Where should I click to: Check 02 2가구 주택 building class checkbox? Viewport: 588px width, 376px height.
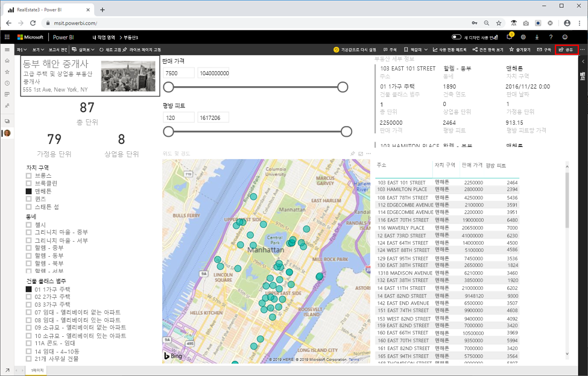tap(27, 297)
